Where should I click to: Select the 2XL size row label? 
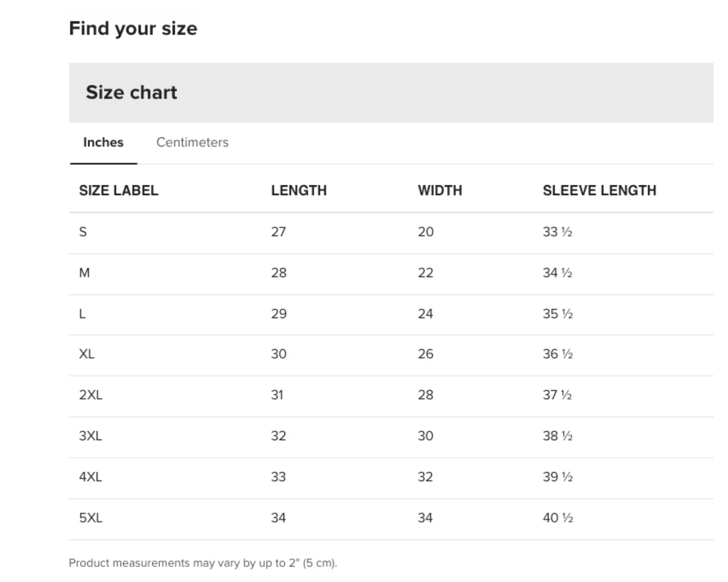pos(91,395)
